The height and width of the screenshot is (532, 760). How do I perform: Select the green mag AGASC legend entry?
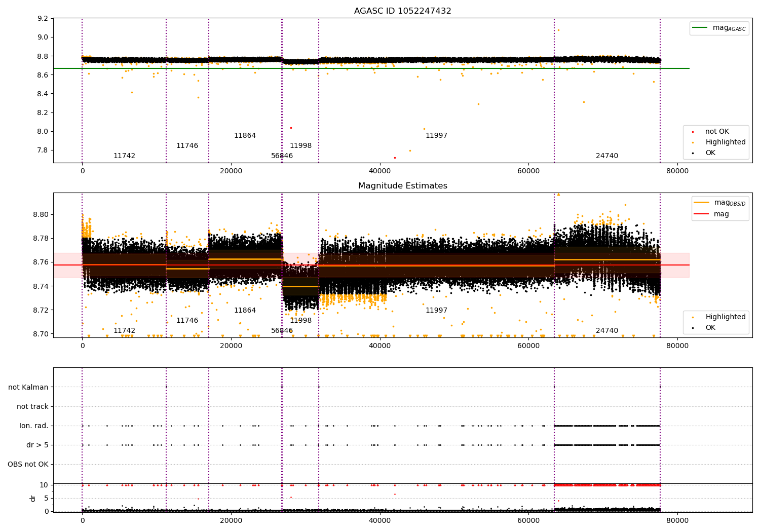719,28
